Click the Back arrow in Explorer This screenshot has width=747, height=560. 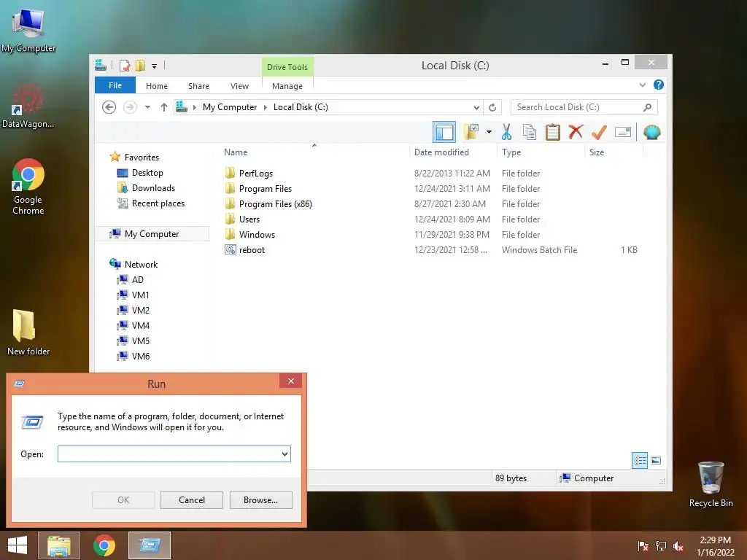[109, 107]
